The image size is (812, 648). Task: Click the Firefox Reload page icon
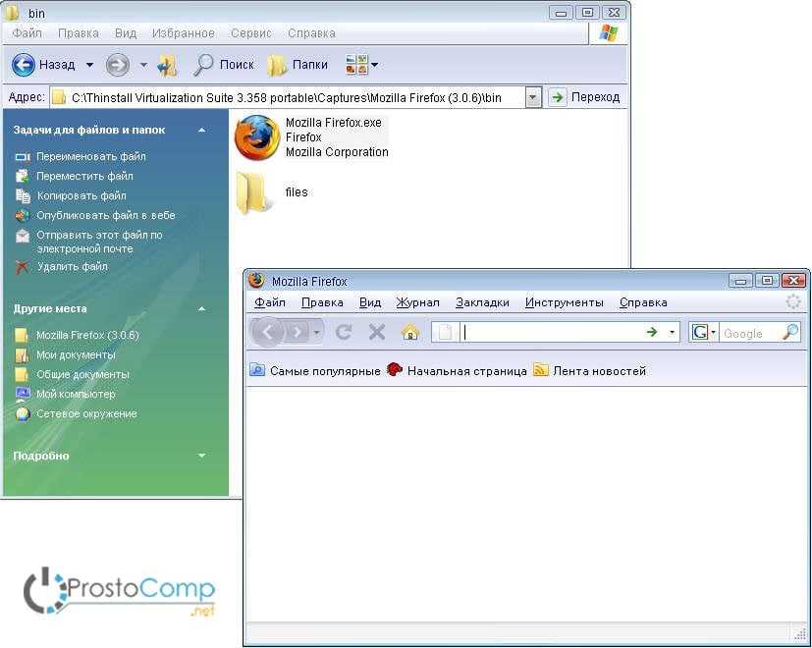pos(344,332)
